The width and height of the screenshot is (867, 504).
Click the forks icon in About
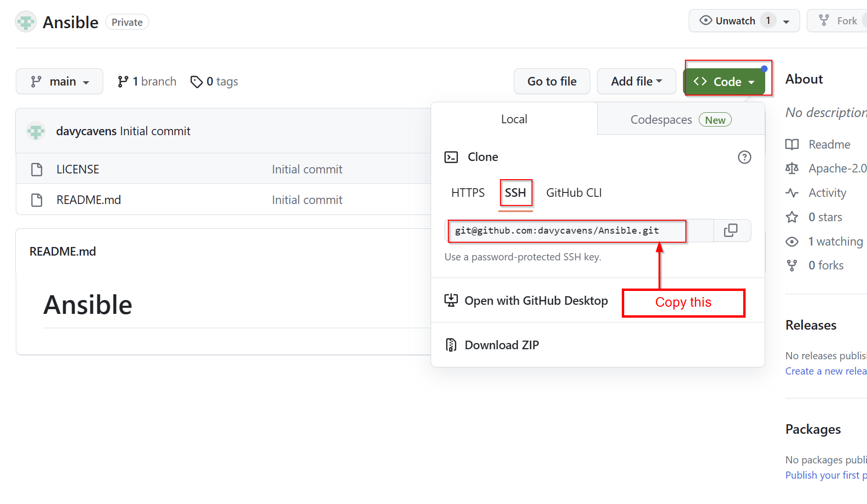[792, 265]
